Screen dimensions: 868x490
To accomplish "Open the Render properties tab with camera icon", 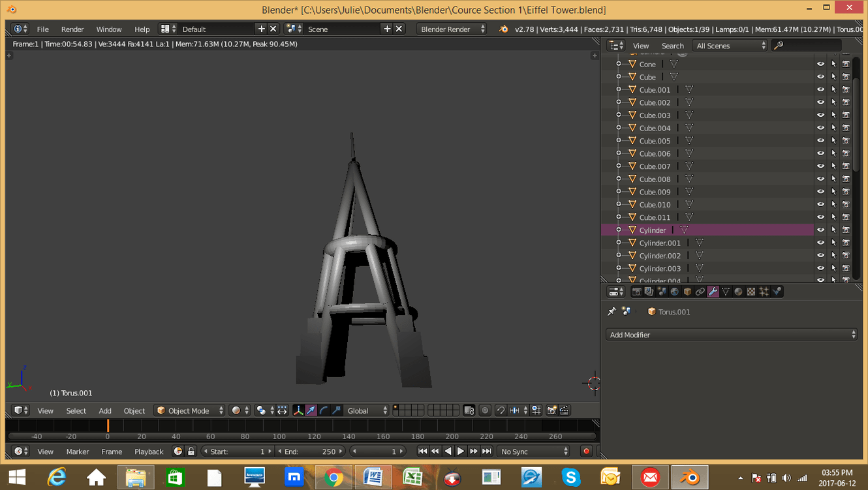I will coord(636,291).
